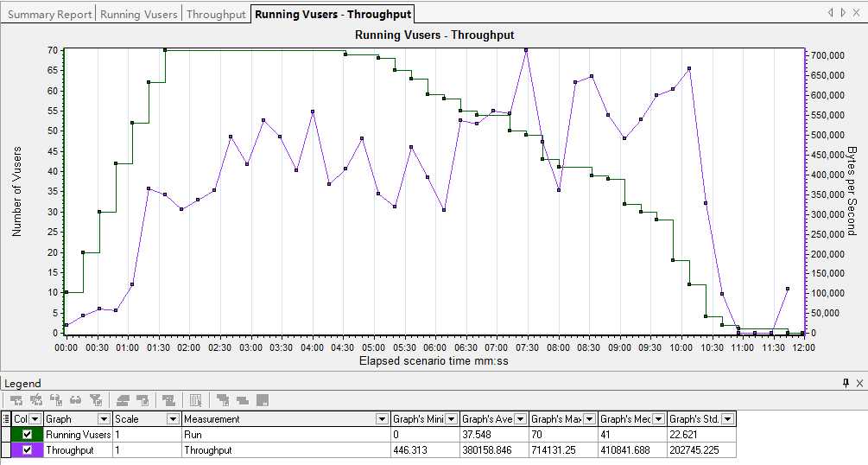Screen dimensions: 868x465
Task: Click the Running Vusers maximum value 70
Action: [x=537, y=435]
